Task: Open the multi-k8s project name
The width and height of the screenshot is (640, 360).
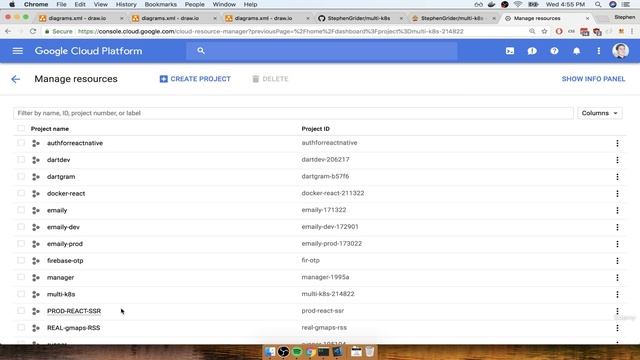Action: coord(61,294)
